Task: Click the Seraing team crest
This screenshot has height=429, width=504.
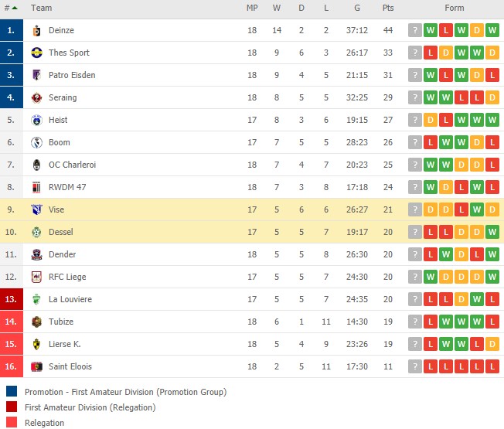Action: 36,97
